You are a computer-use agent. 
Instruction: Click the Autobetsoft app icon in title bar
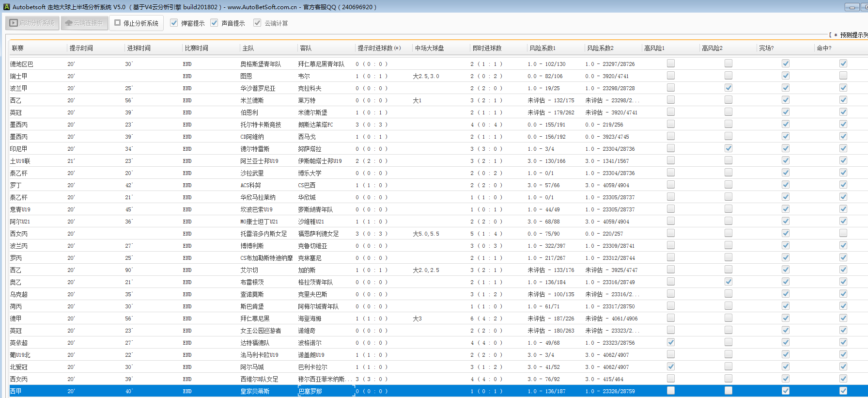point(6,7)
